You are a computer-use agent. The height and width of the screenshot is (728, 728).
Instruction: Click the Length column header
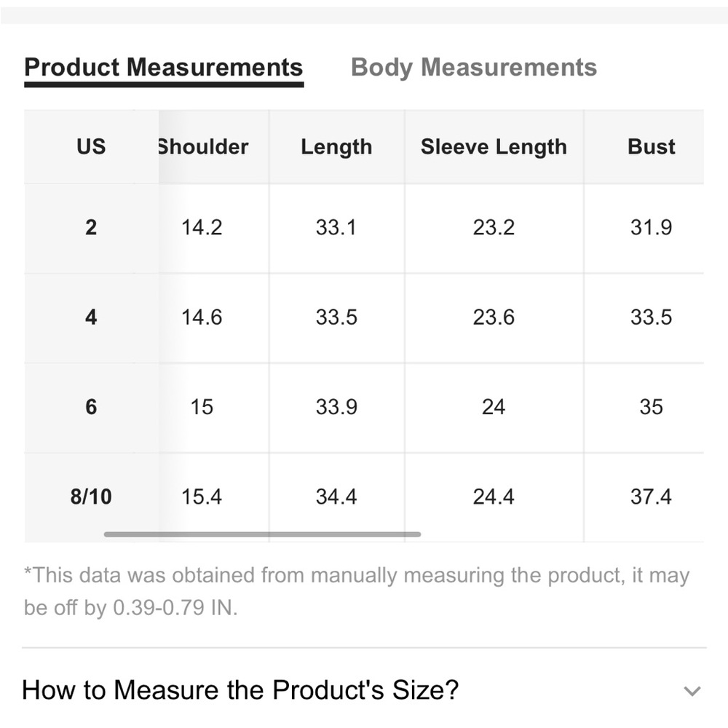(x=336, y=146)
